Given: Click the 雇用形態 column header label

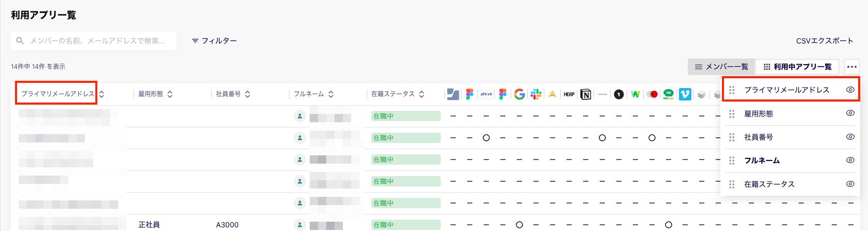Looking at the screenshot, I should tap(151, 94).
